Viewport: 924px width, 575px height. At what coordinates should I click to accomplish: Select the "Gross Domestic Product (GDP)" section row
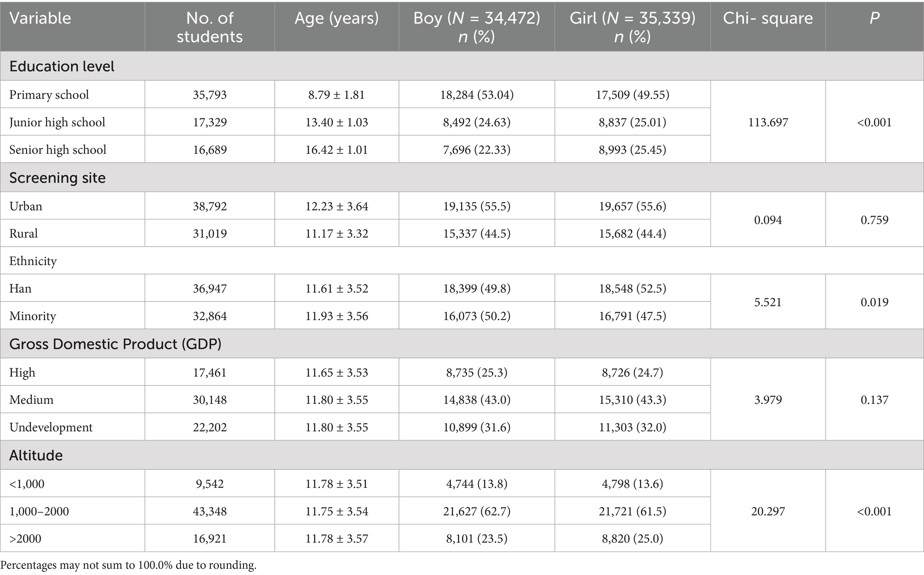[x=115, y=344]
